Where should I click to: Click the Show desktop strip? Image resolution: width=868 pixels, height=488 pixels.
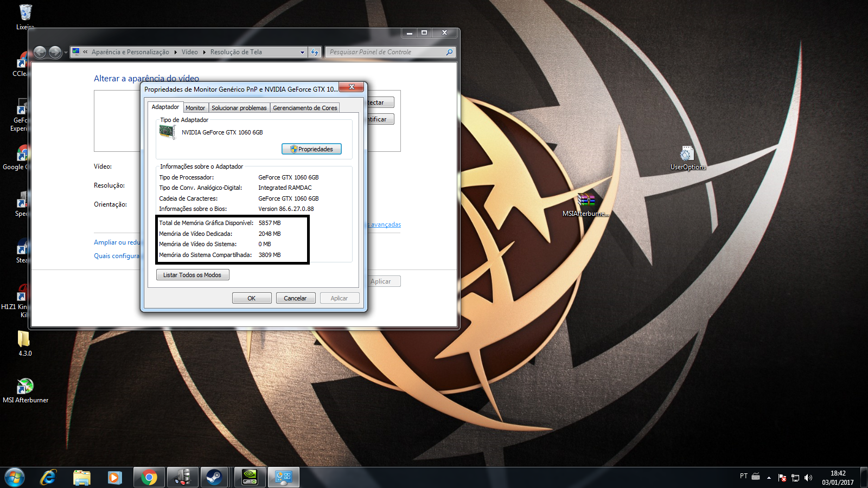[x=864, y=478]
